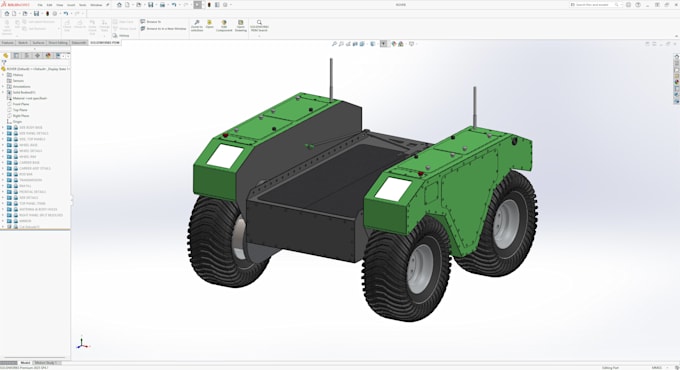Switch to the Surfaces tab

click(38, 43)
